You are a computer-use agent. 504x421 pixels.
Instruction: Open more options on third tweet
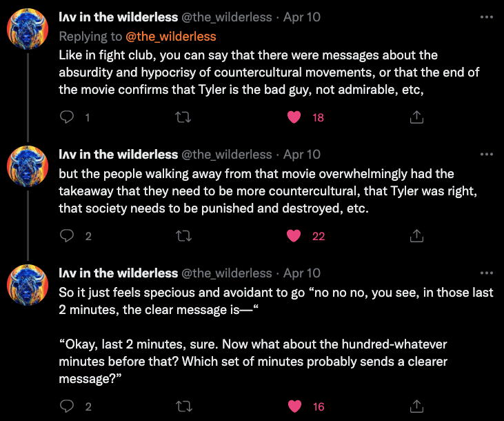point(486,273)
